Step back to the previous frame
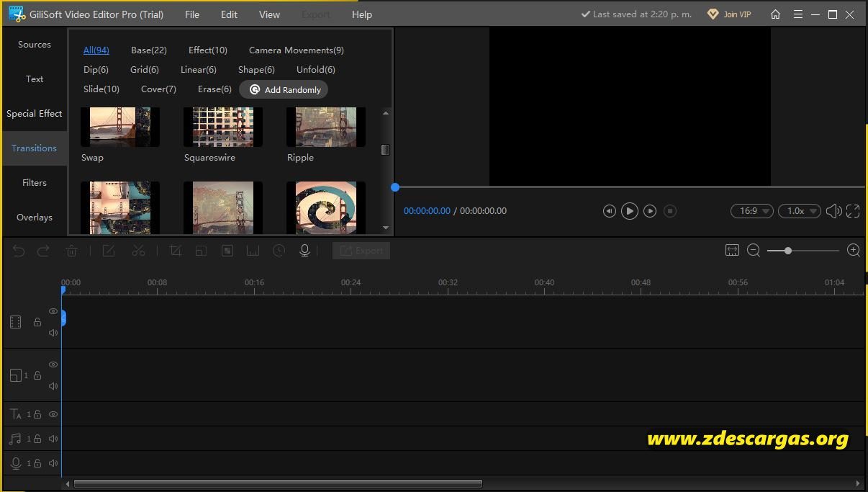This screenshot has height=492, width=868. pos(609,211)
